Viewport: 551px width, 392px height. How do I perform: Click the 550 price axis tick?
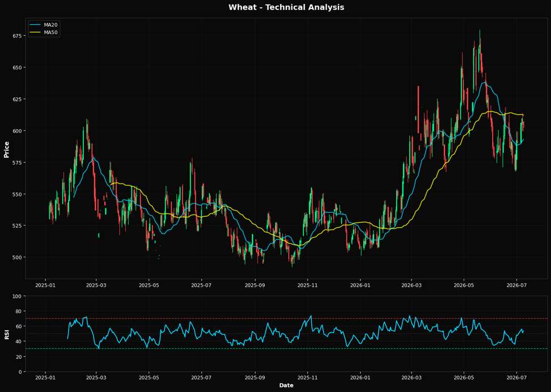point(16,194)
